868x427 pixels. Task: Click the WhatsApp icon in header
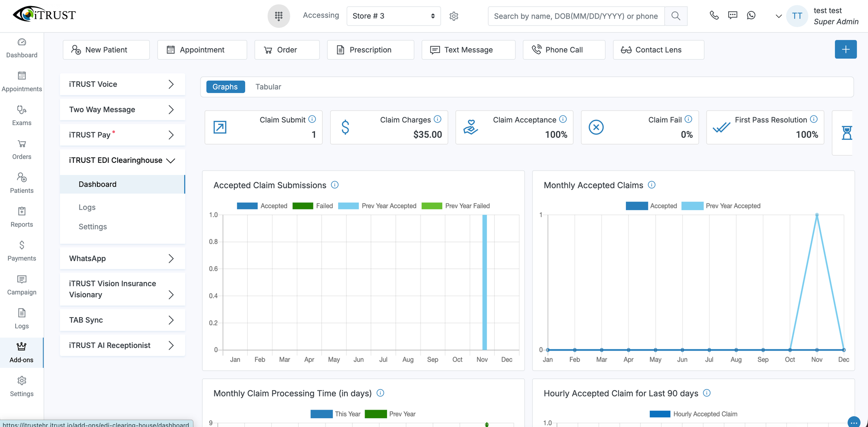point(751,15)
